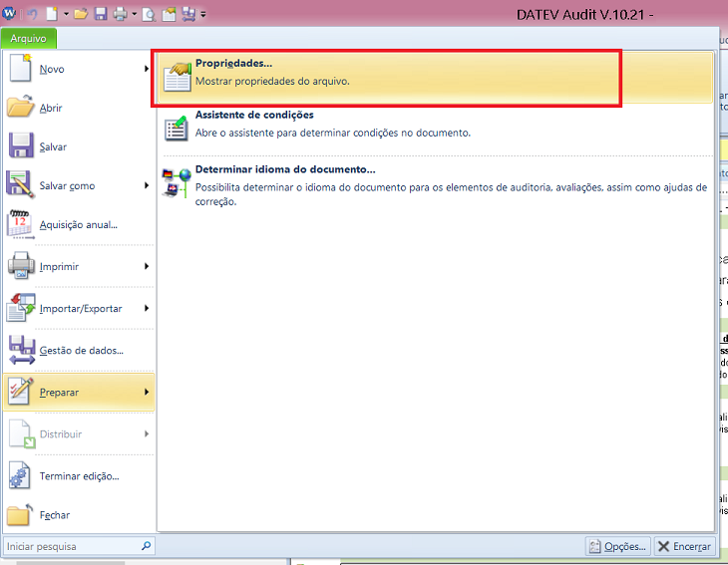Click the data management double-disk icon in the toolbar
Image resolution: width=728 pixels, height=565 pixels.
point(188,14)
